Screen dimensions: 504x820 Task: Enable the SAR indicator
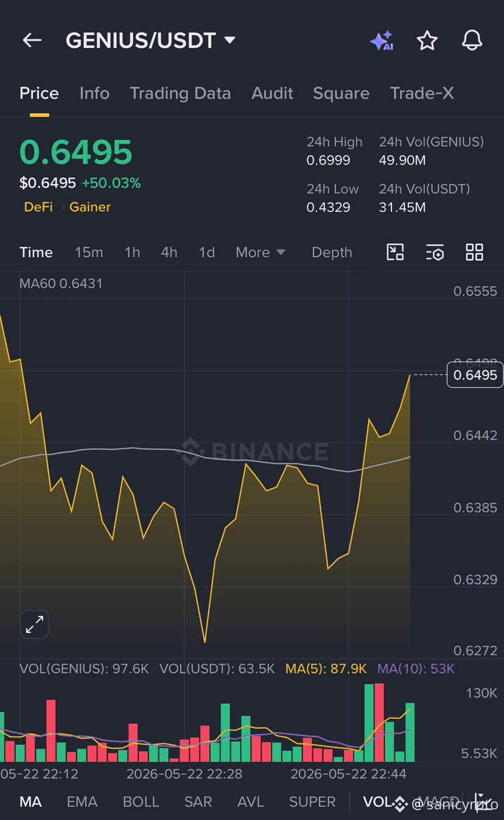point(198,802)
